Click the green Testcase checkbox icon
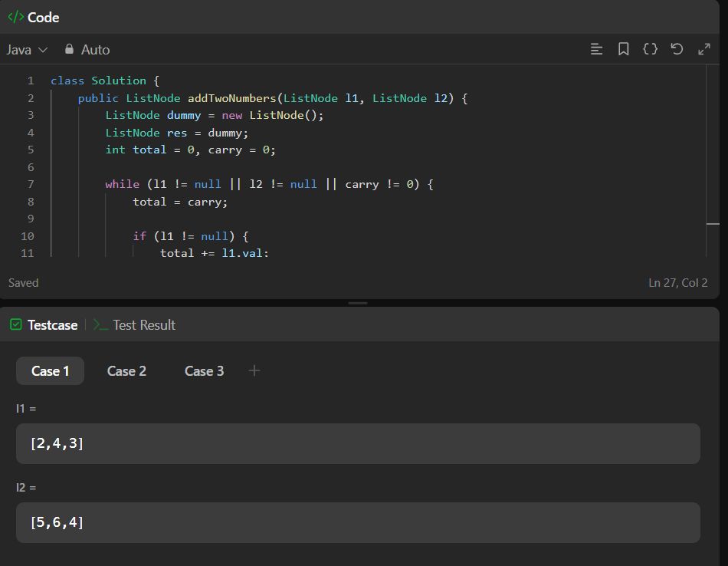Image resolution: width=728 pixels, height=566 pixels. click(x=16, y=324)
